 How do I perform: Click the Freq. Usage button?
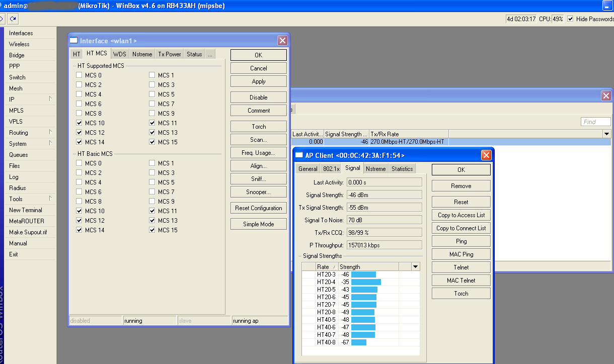click(259, 153)
